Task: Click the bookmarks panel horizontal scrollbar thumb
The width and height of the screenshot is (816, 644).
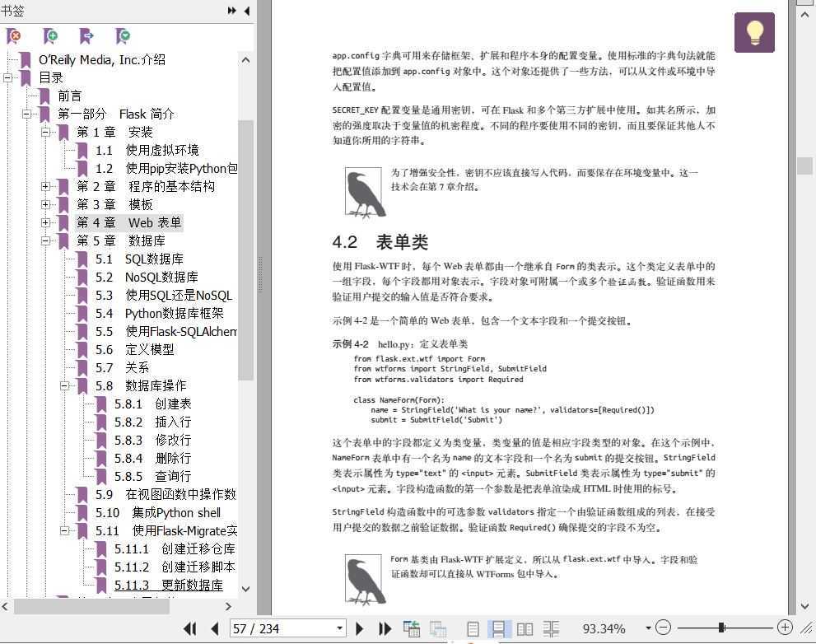Action: 91,606
